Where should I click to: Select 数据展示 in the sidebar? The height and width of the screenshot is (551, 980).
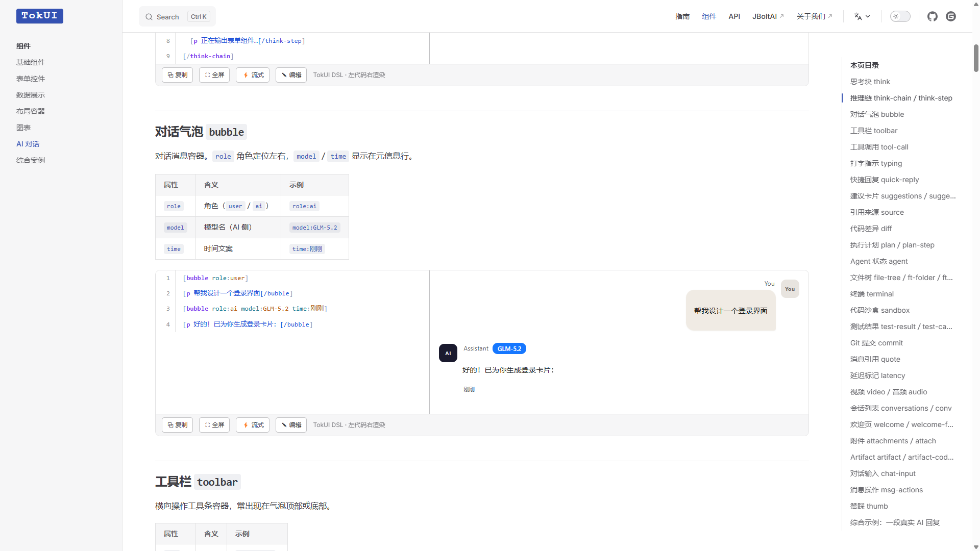[31, 95]
